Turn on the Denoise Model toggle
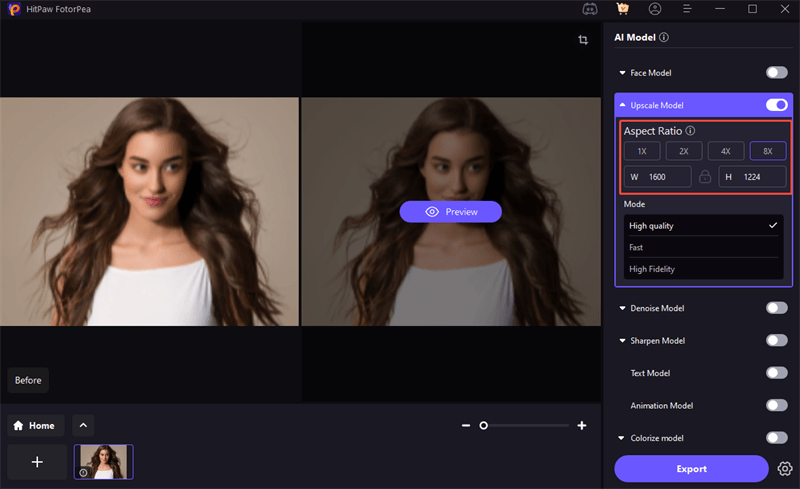Viewport: 800px width, 489px height. (x=776, y=308)
